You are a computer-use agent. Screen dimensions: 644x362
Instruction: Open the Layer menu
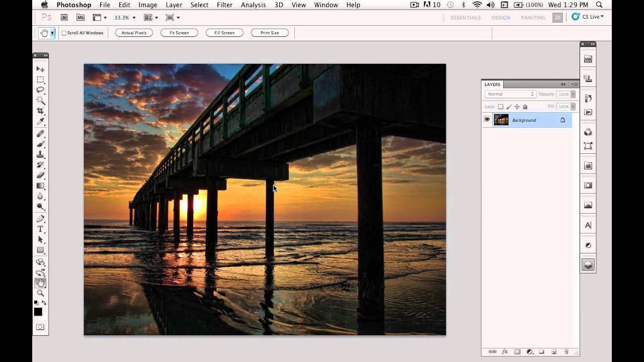tap(174, 5)
